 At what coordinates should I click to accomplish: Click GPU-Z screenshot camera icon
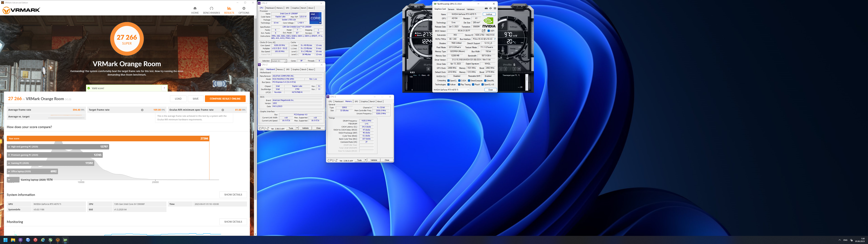(x=486, y=8)
